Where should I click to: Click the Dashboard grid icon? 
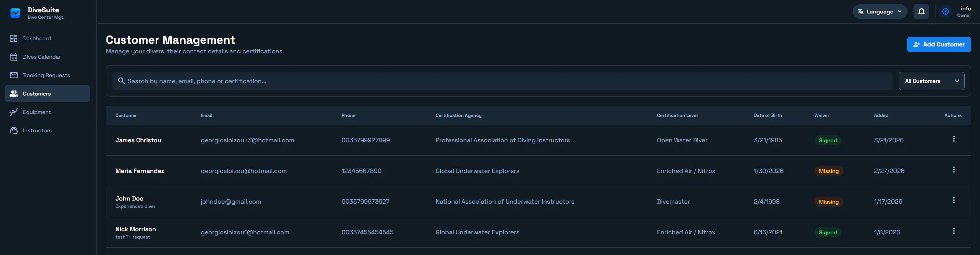(14, 38)
